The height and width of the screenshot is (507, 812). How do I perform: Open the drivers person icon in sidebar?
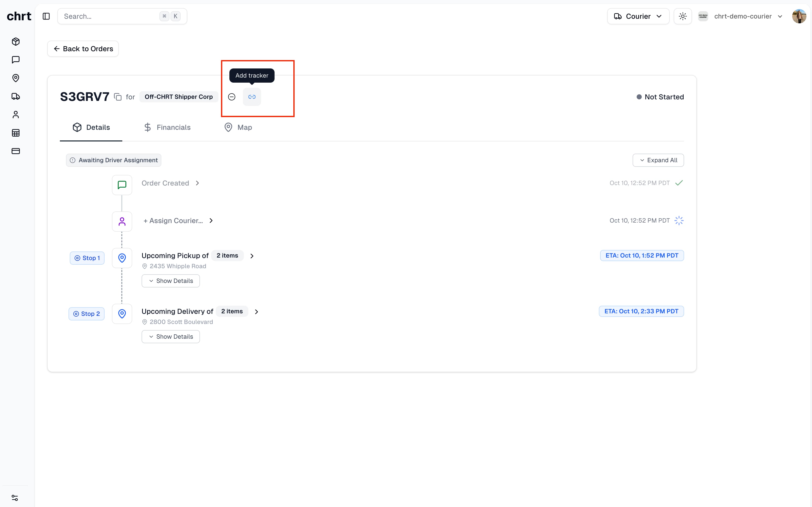click(15, 114)
